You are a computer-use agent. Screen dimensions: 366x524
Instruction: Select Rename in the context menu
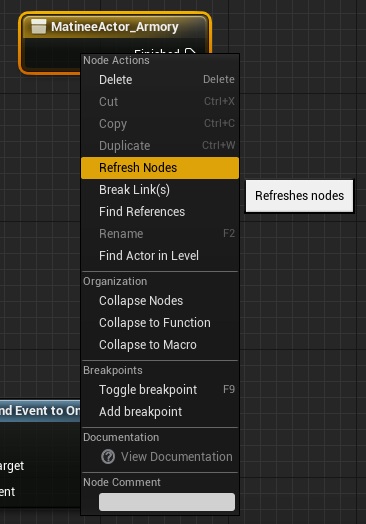click(x=160, y=234)
